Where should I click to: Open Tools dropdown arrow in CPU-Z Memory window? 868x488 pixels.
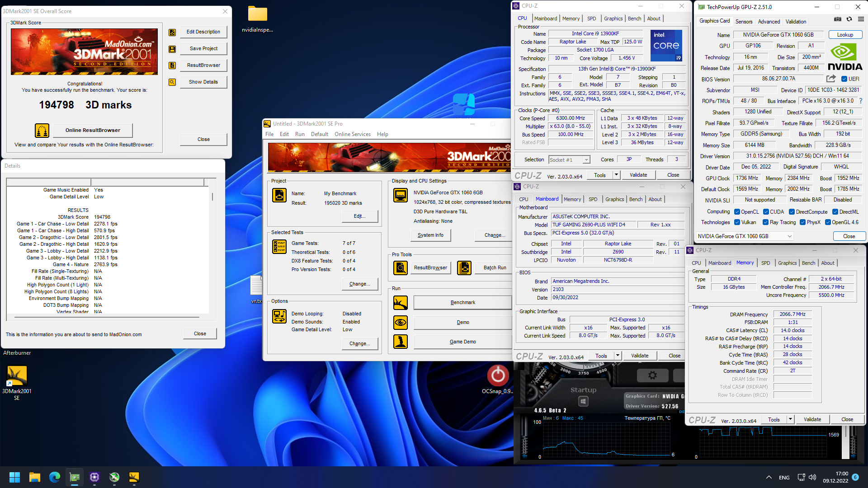pos(790,419)
